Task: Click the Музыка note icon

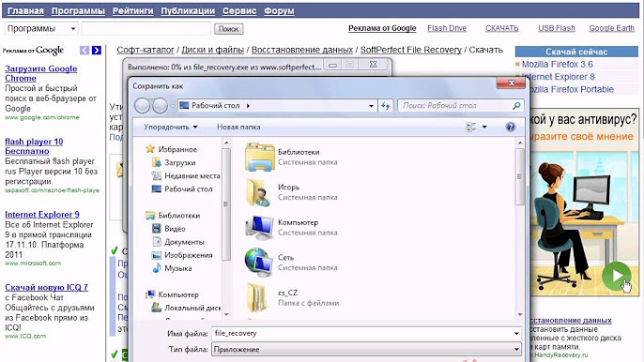Action: click(156, 268)
